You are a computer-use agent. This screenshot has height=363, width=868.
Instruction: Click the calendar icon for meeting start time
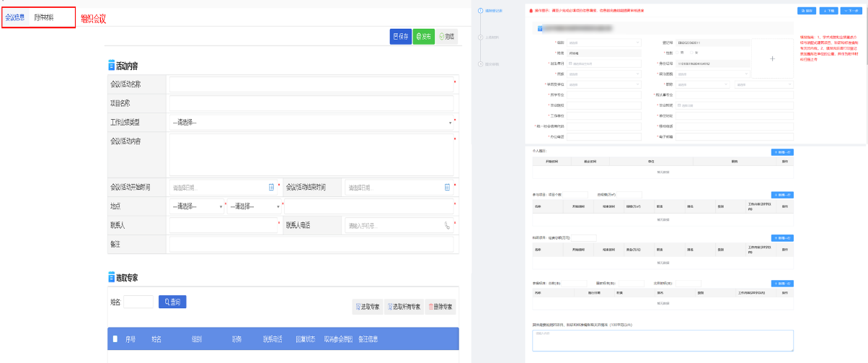point(272,187)
